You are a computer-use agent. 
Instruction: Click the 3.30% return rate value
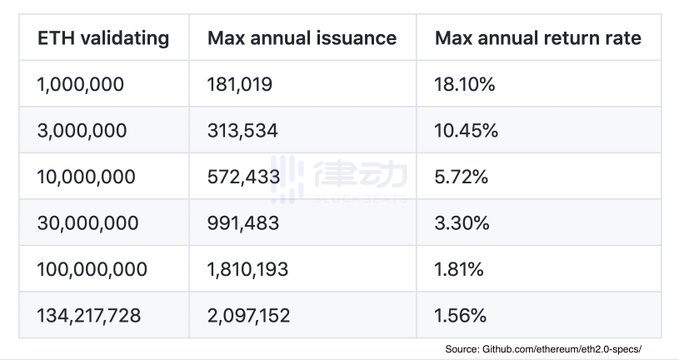coord(462,223)
